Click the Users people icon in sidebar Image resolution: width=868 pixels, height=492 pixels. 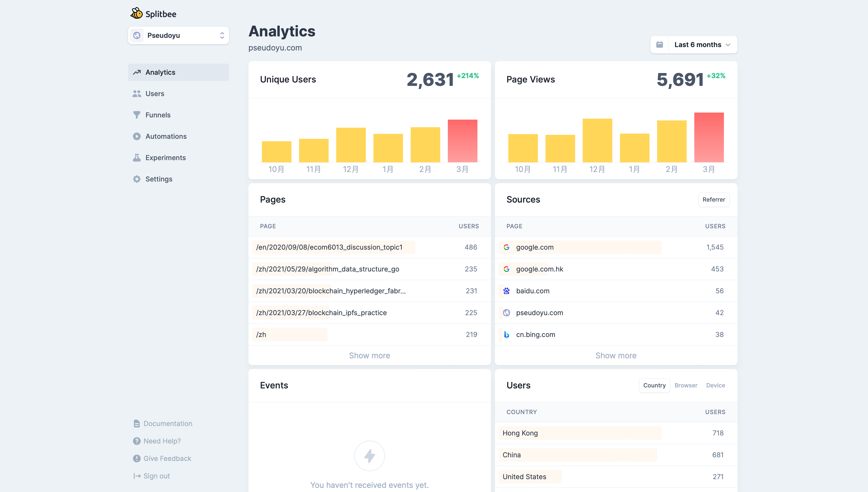137,94
